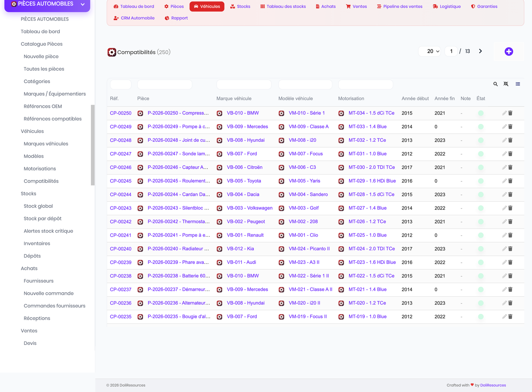Switch to the Stocks tab
Screen dimensions: 532x392
(240, 7)
